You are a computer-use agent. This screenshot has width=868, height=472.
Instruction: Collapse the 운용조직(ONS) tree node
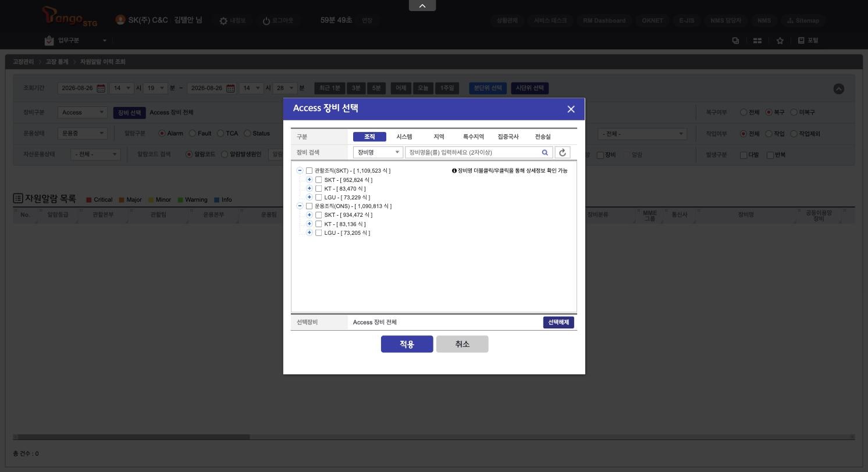(300, 206)
